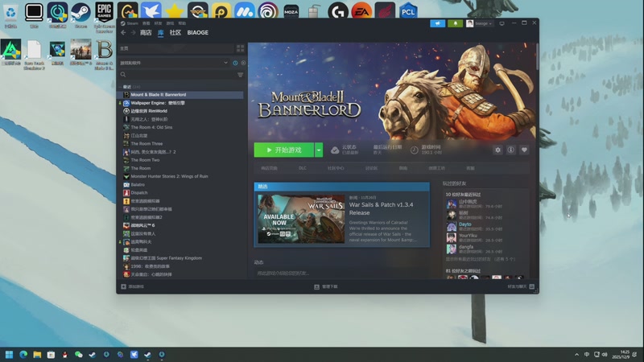
Task: Click the blue announcements megaphone button
Action: click(x=437, y=23)
